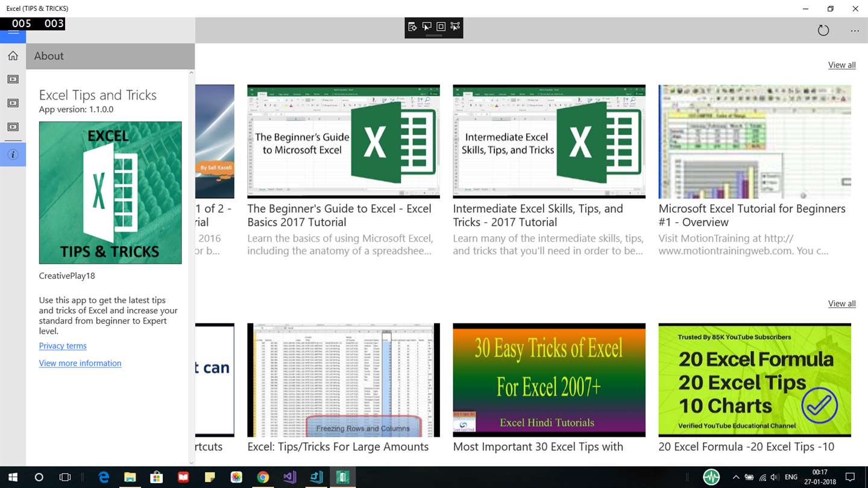Image resolution: width=868 pixels, height=488 pixels.
Task: Open Sticky Notes from taskbar
Action: click(210, 477)
